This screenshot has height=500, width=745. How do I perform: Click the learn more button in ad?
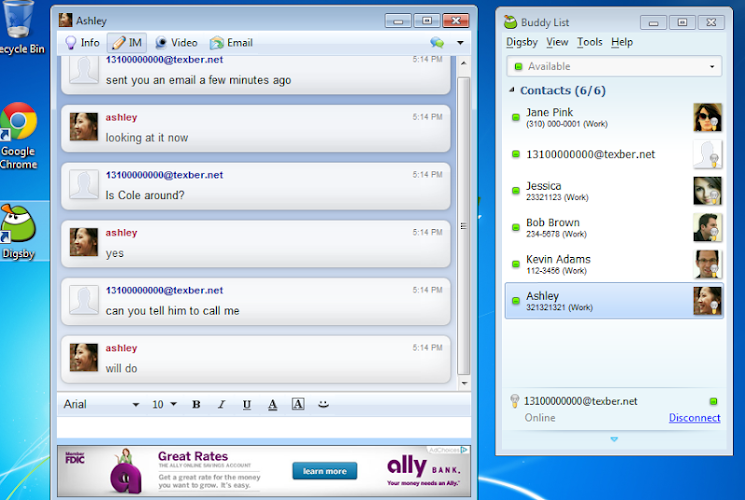click(x=325, y=471)
